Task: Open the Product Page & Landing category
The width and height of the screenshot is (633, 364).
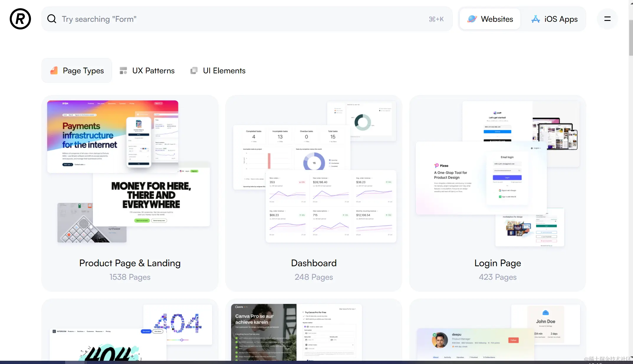Action: 130,263
